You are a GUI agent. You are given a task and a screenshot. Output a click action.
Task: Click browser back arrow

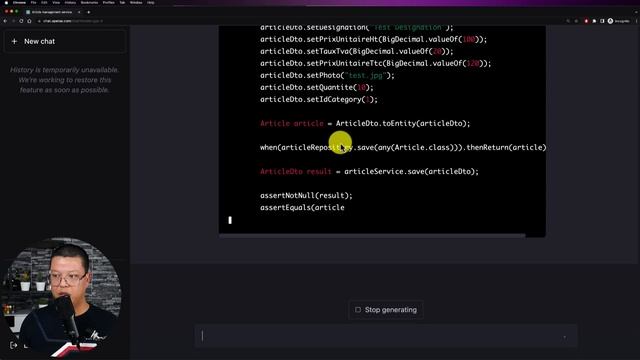[5, 21]
